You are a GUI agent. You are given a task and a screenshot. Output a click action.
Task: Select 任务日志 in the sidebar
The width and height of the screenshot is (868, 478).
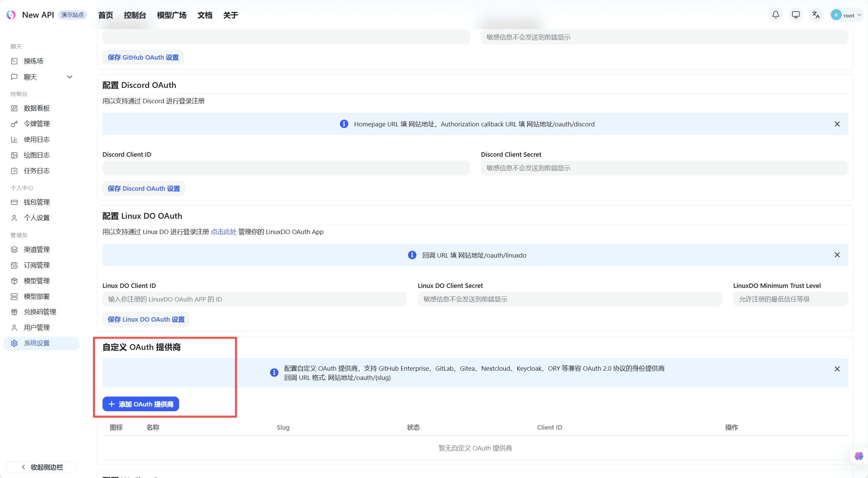pos(36,171)
